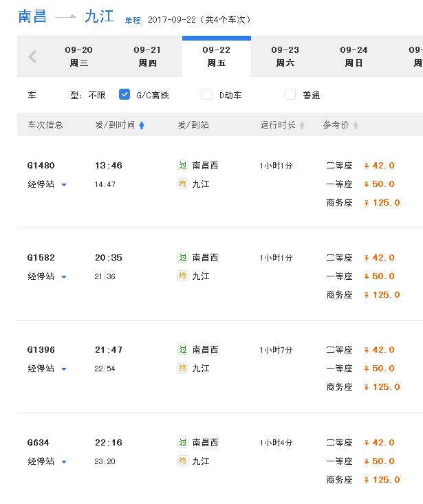This screenshot has width=423, height=504.
Task: Switch to the 09-23 周六 date tab
Action: point(285,56)
